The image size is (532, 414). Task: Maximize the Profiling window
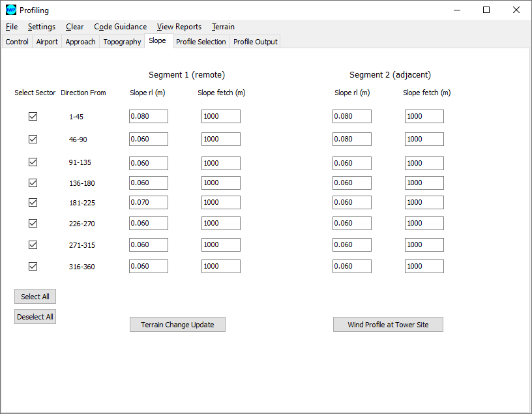[486, 10]
